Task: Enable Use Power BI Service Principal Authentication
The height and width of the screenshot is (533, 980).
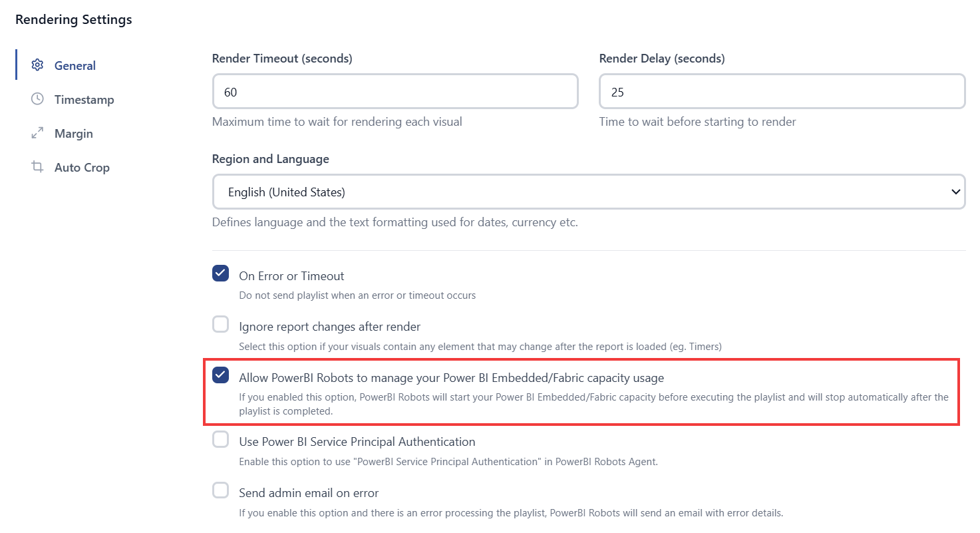Action: coord(221,439)
